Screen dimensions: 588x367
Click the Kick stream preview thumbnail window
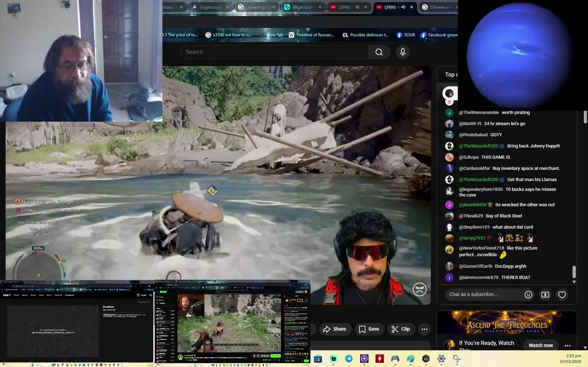point(232,322)
